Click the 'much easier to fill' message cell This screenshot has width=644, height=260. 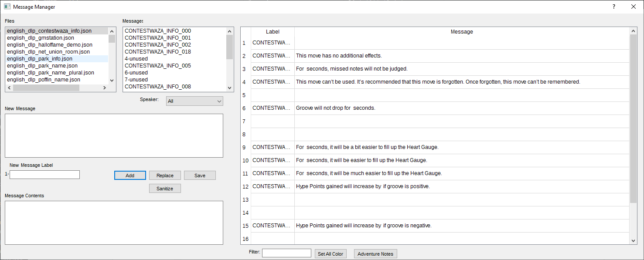click(x=462, y=173)
